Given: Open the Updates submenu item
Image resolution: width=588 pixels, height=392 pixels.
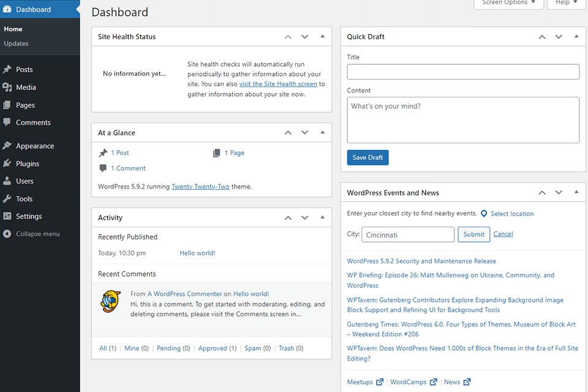Looking at the screenshot, I should pos(16,43).
